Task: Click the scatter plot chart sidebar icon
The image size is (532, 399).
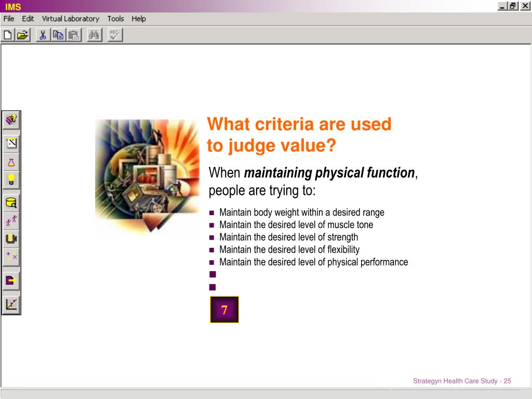Action: click(x=11, y=304)
